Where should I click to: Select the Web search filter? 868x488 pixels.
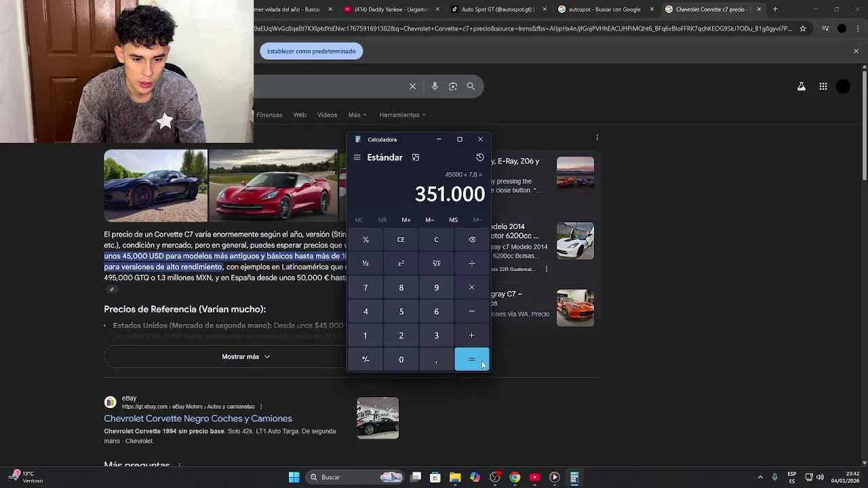pos(300,115)
